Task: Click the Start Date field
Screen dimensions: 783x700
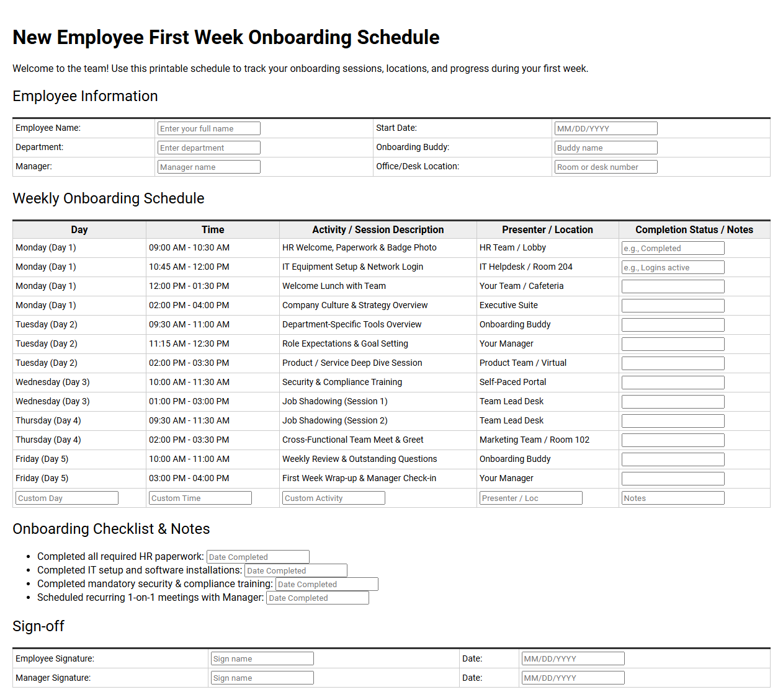Action: click(606, 128)
